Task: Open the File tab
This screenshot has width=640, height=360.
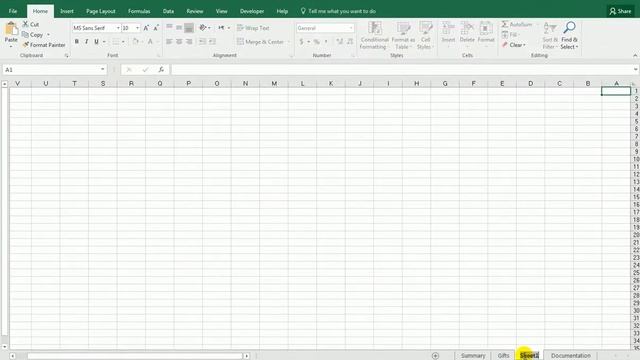Action: point(13,11)
